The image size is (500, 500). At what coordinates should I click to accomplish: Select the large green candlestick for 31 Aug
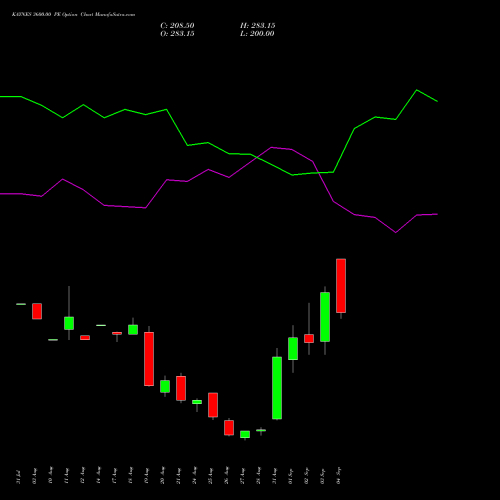[x=277, y=388]
